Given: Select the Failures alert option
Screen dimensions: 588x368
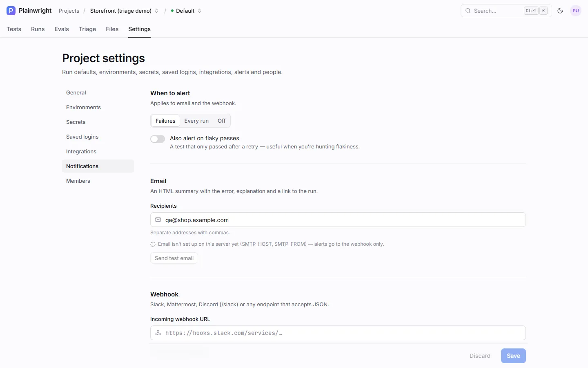Looking at the screenshot, I should coord(165,121).
